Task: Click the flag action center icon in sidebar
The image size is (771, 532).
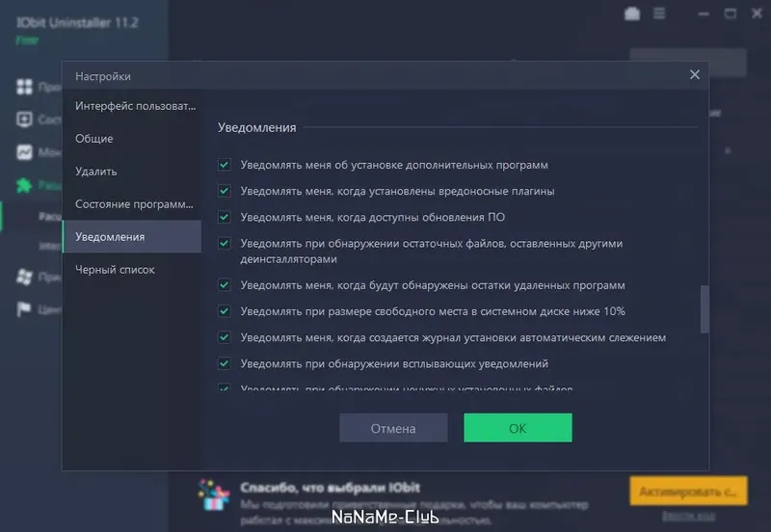Action: pos(23,309)
